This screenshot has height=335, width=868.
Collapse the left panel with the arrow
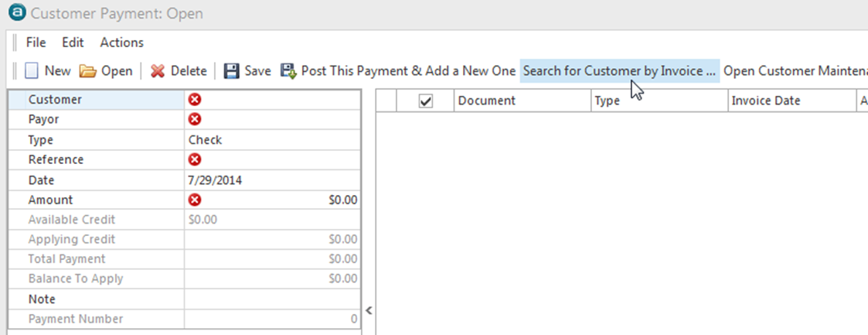tap(369, 310)
